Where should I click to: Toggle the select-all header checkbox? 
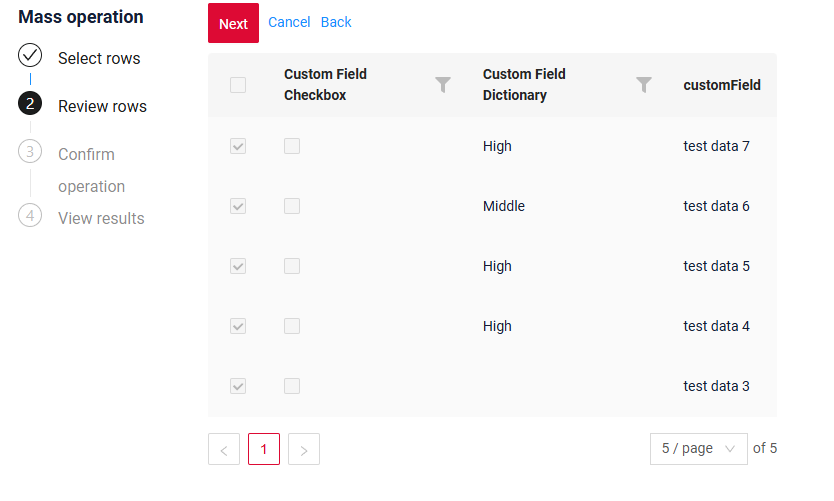pos(238,85)
